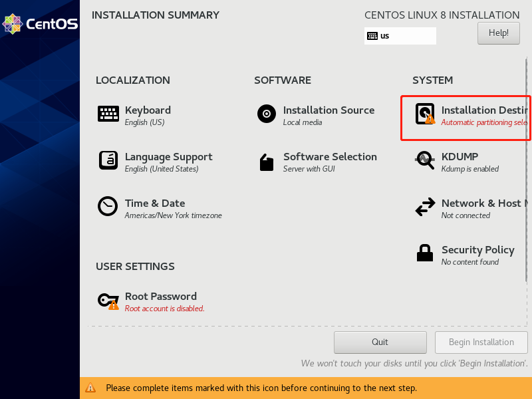Click the KDUMP magnifier icon
532x399 pixels.
[x=425, y=160]
